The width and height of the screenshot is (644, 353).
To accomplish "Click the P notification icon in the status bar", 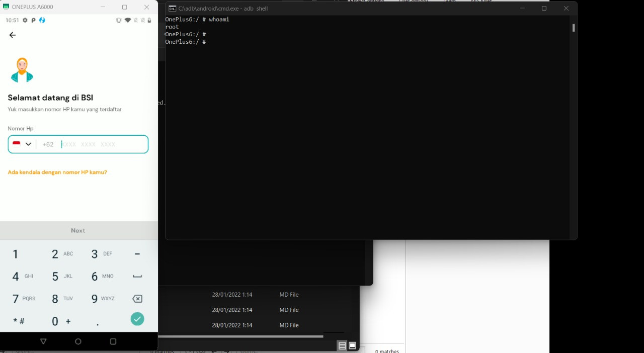I will (x=33, y=20).
